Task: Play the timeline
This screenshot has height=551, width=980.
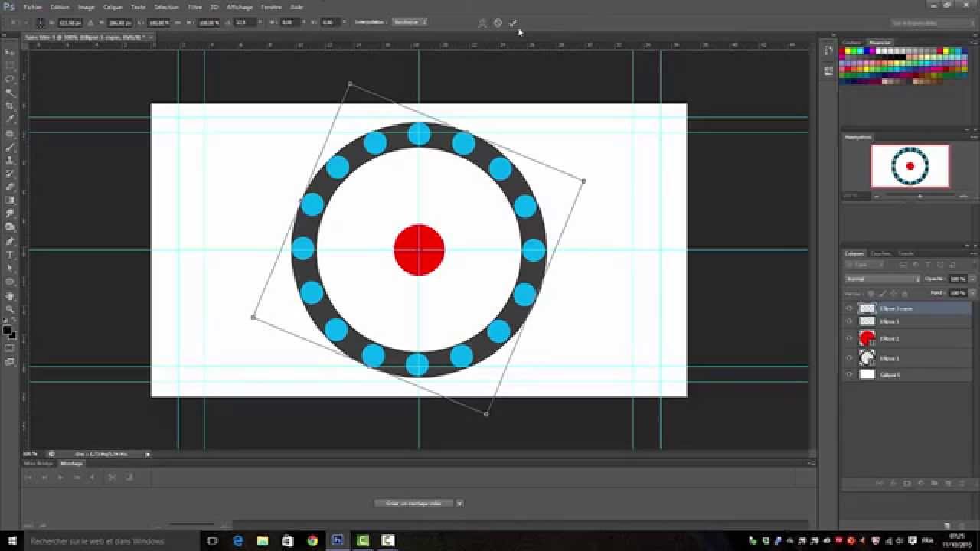Action: pos(60,477)
